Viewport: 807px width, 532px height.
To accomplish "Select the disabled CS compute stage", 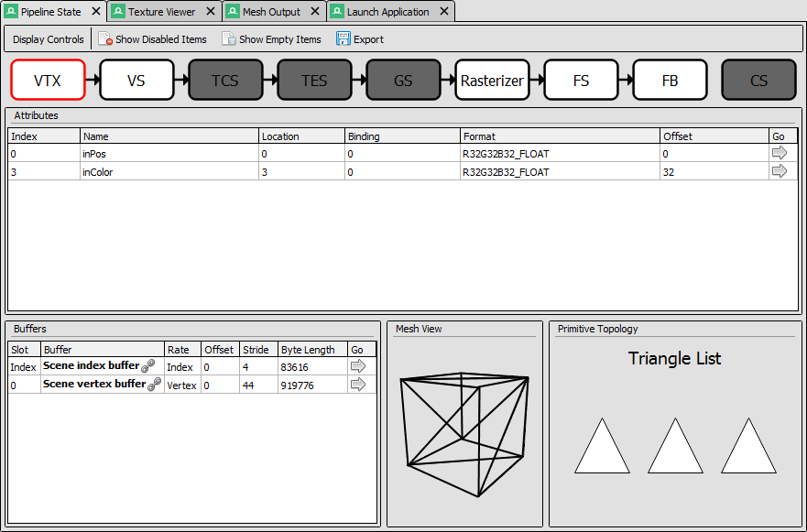I will (759, 80).
